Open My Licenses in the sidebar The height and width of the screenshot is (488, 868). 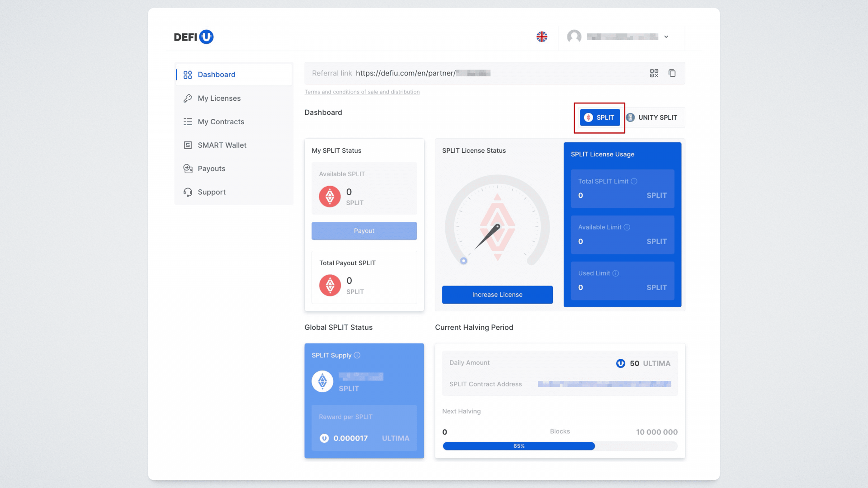tap(219, 98)
